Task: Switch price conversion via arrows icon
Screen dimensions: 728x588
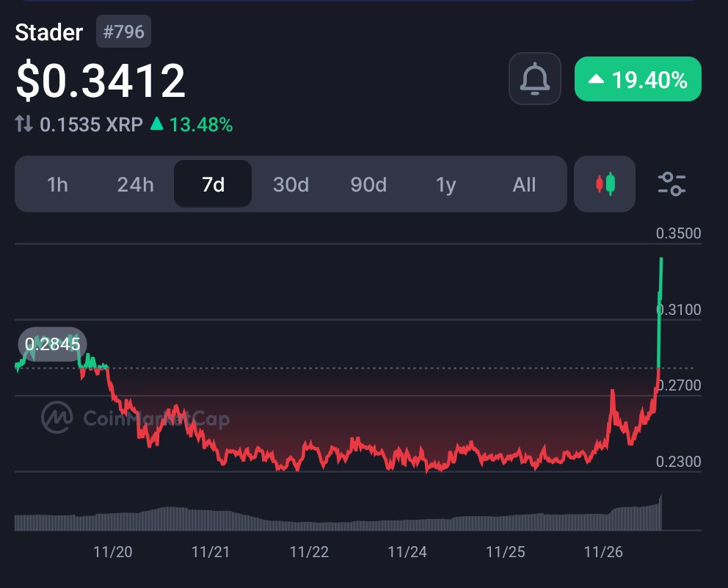Action: coord(23,123)
